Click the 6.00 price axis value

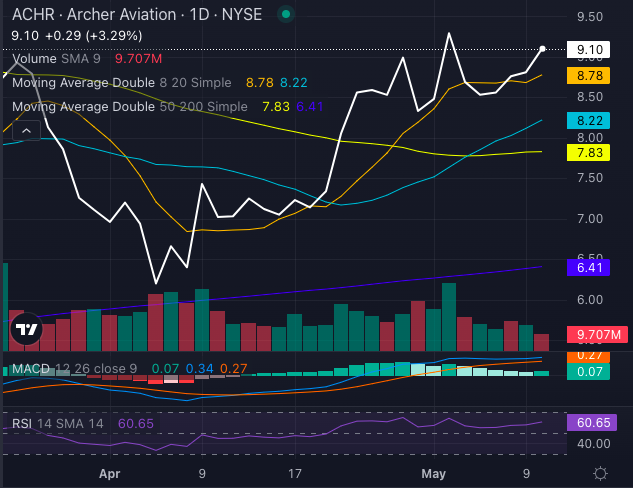click(590, 300)
